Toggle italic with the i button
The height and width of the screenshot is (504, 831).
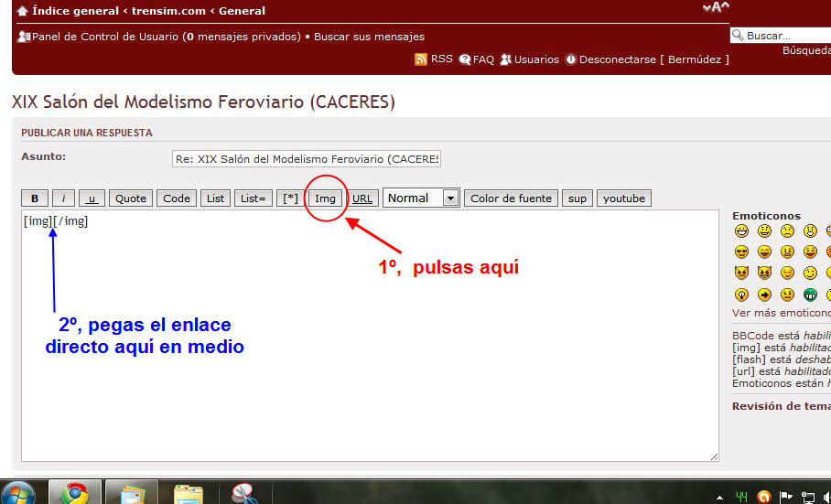63,198
